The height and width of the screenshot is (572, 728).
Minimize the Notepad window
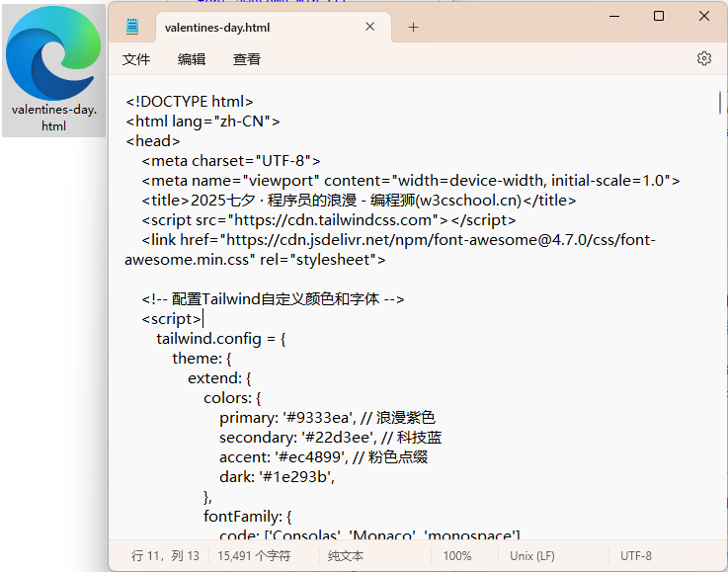point(614,16)
